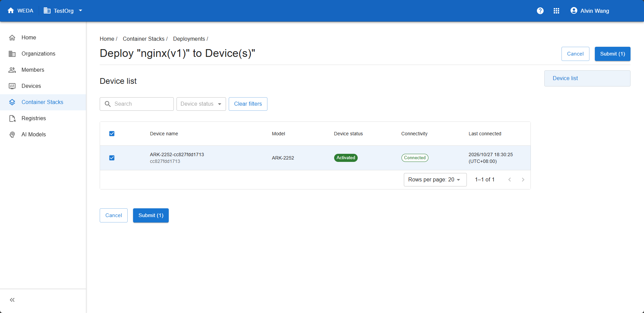644x313 pixels.
Task: Click the Model column header
Action: 279,134
